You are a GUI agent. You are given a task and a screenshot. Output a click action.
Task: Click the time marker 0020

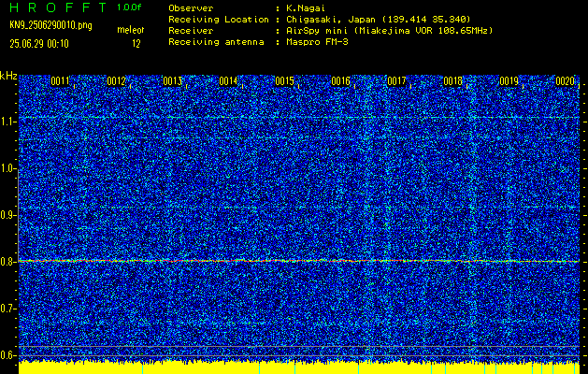coord(566,81)
